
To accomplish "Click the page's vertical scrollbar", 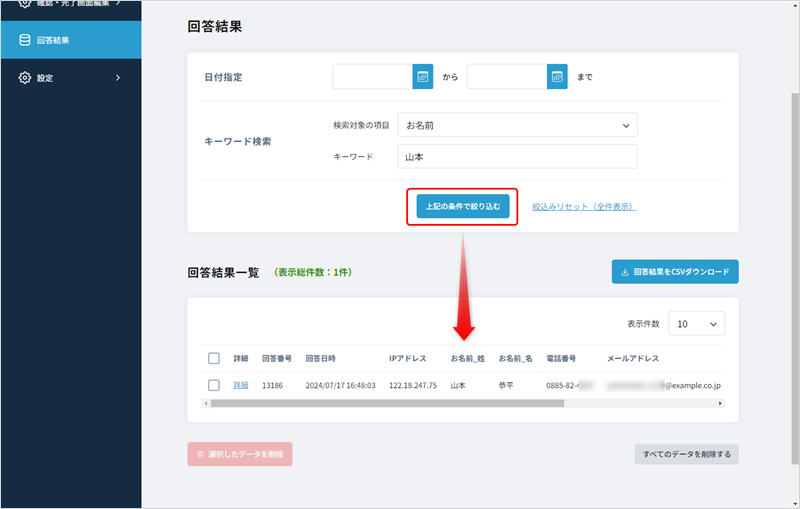I will pyautogui.click(x=795, y=278).
